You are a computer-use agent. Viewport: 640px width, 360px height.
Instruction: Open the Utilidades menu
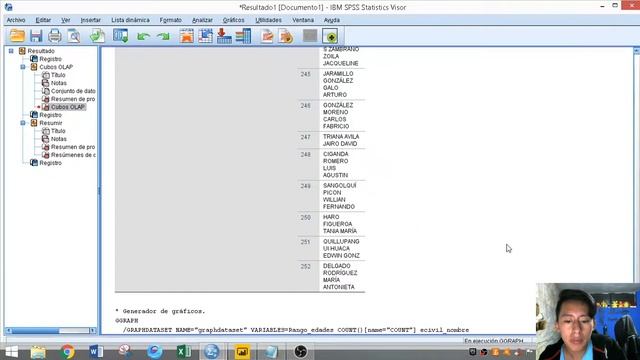pos(269,20)
